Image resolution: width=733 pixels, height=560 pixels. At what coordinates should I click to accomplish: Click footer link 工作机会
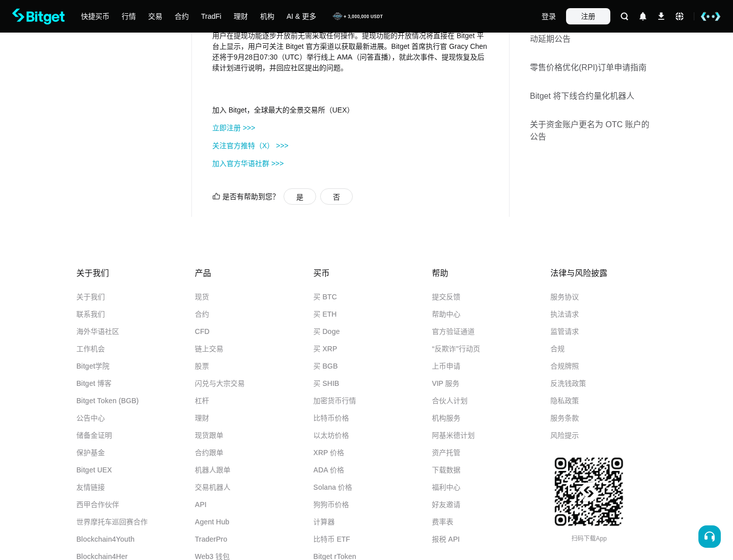pyautogui.click(x=91, y=349)
